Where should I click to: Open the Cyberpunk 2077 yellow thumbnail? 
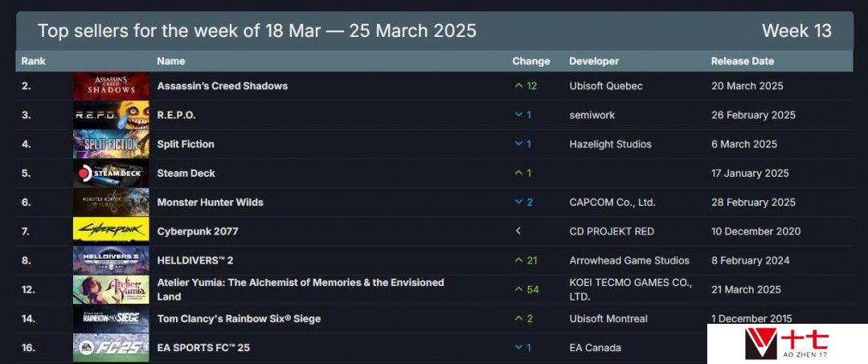[x=111, y=231]
